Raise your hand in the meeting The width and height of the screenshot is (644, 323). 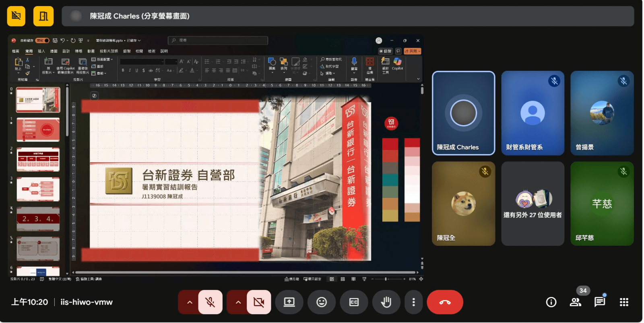[x=386, y=302]
